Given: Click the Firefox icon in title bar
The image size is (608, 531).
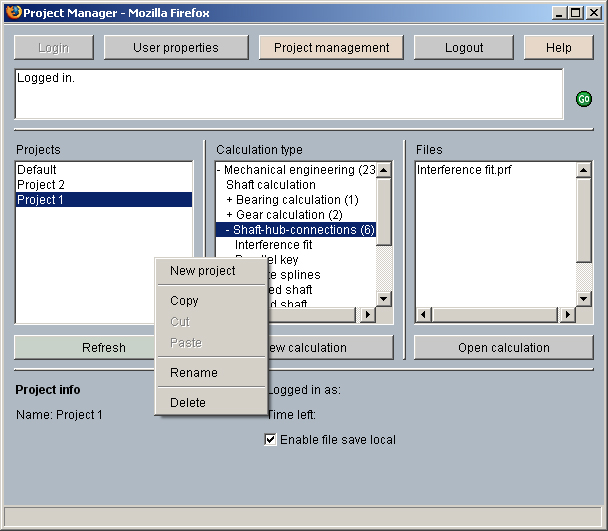Looking at the screenshot, I should pos(13,13).
